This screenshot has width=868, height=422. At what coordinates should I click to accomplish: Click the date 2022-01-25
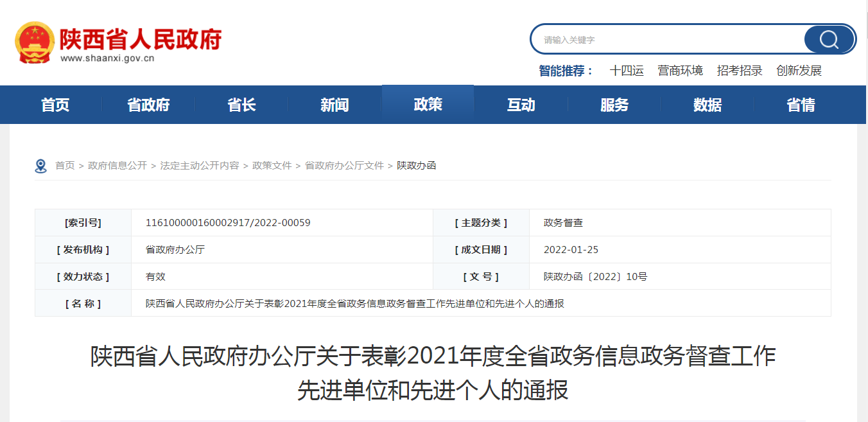point(571,250)
